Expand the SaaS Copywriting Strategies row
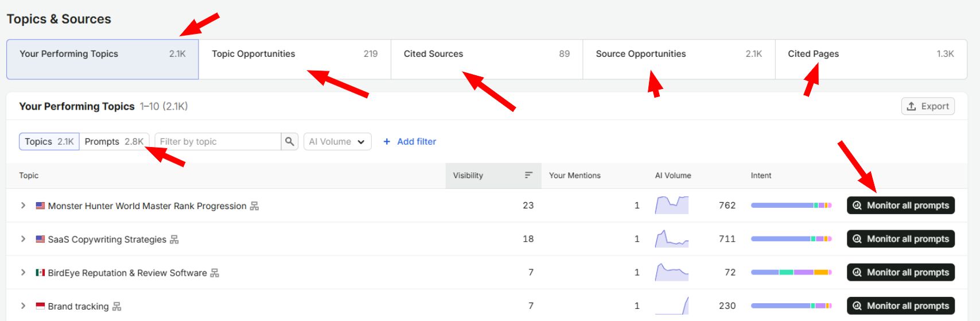980x321 pixels. 24,239
